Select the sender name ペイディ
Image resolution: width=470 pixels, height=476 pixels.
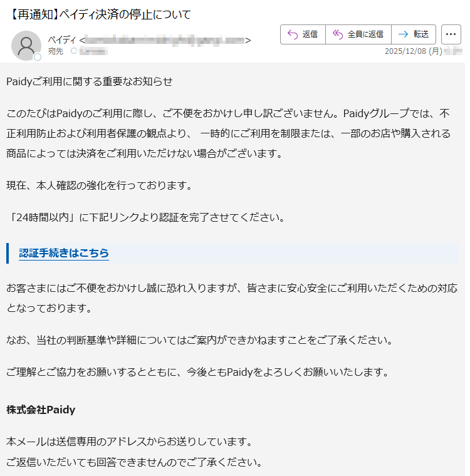[x=62, y=39]
